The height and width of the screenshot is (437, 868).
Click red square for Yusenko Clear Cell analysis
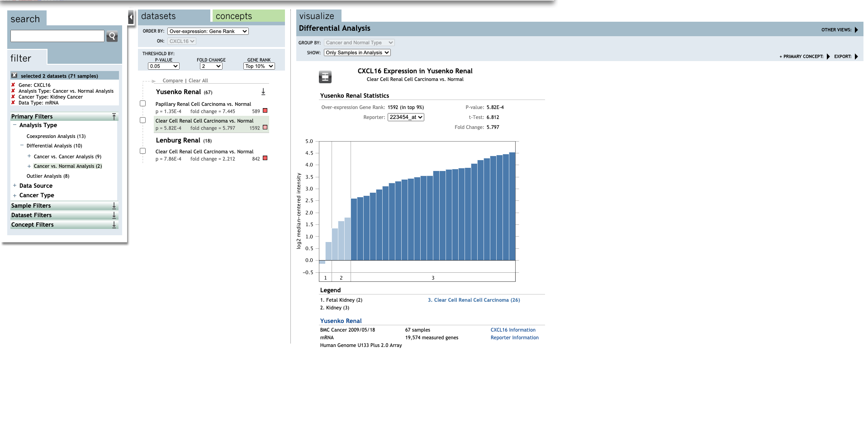tap(265, 127)
